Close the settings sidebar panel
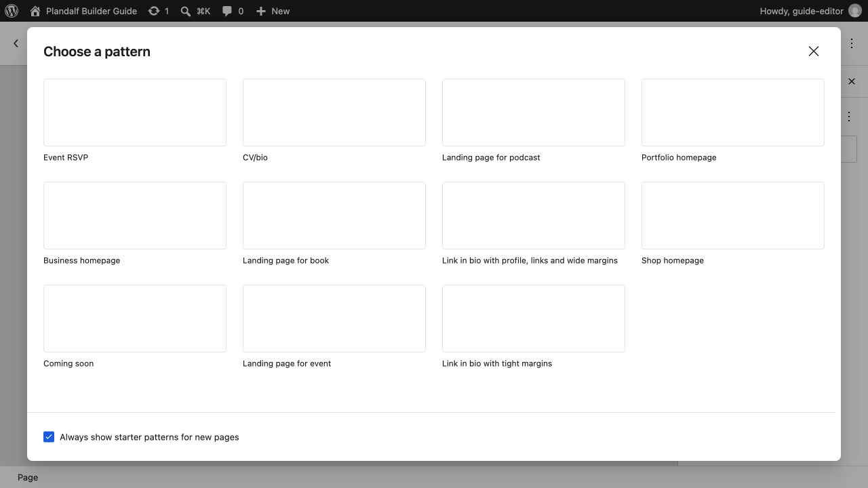868x488 pixels. coord(852,81)
